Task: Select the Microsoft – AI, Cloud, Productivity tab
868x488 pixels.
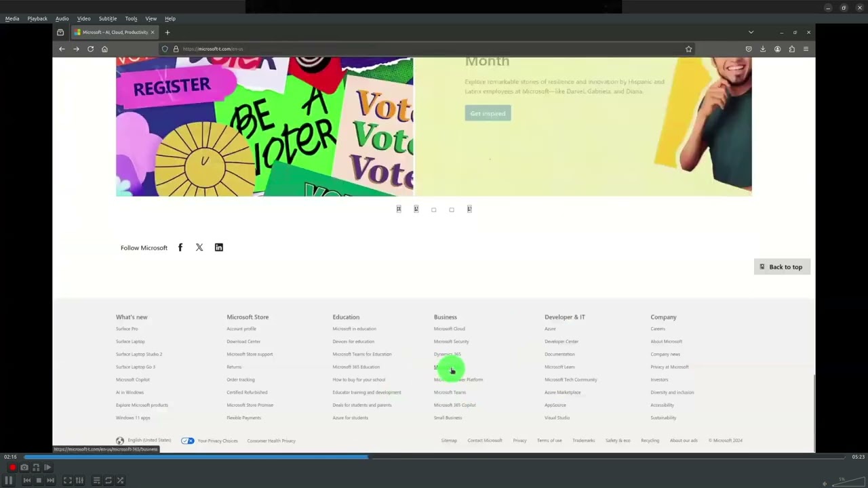Action: [x=115, y=33]
